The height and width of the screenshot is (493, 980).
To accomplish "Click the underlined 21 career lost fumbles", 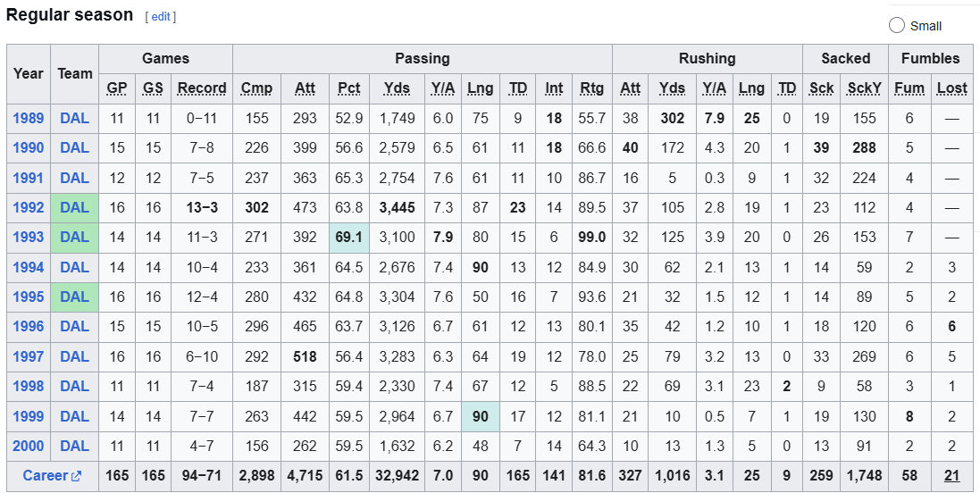I will (952, 476).
